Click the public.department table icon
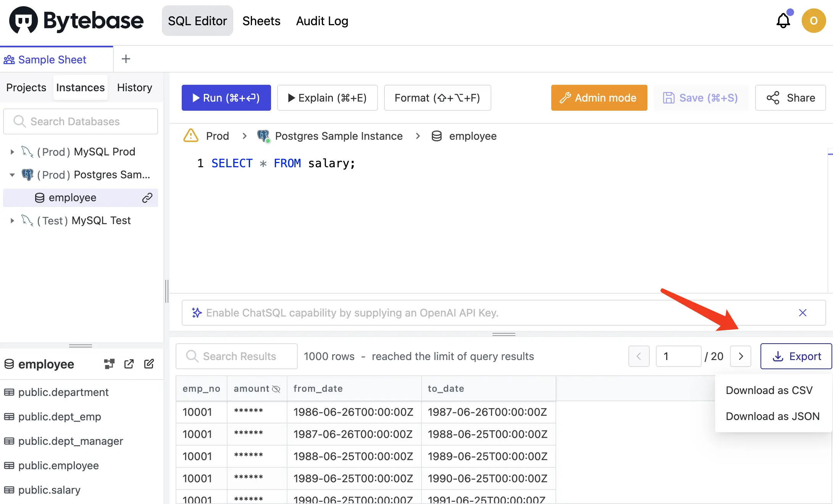 [9, 392]
